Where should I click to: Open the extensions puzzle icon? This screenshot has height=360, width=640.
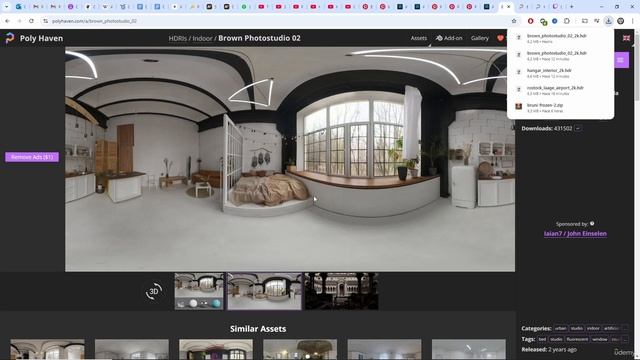(567, 21)
